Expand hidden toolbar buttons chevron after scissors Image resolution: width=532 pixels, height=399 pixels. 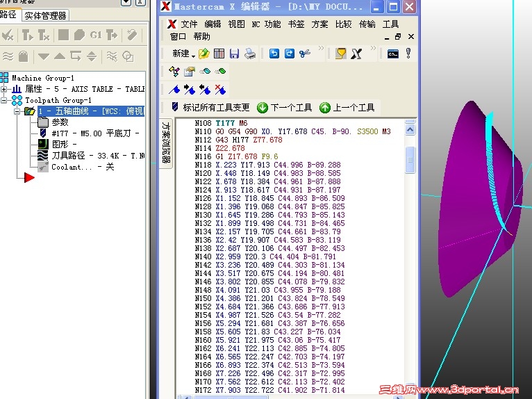click(x=321, y=48)
